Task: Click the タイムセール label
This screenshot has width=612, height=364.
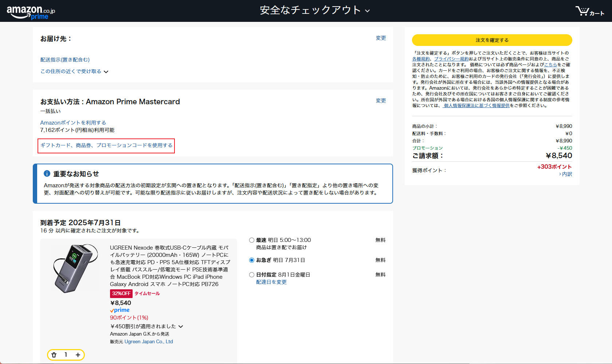Action: pyautogui.click(x=147, y=293)
